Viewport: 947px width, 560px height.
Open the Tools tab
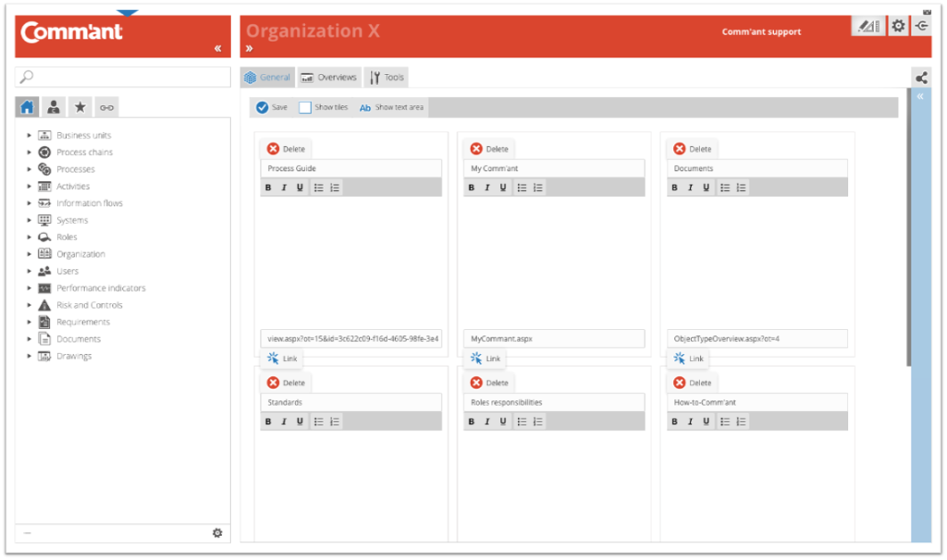coord(386,77)
